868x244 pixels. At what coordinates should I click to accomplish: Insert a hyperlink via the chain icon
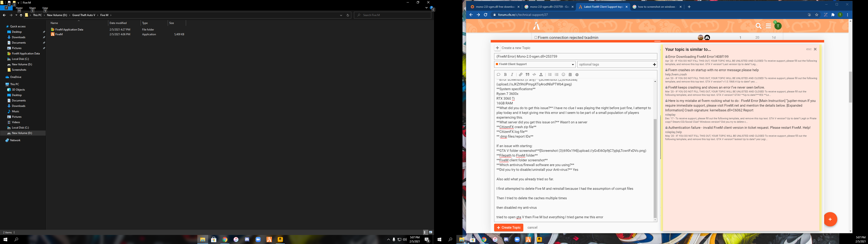[x=521, y=75]
